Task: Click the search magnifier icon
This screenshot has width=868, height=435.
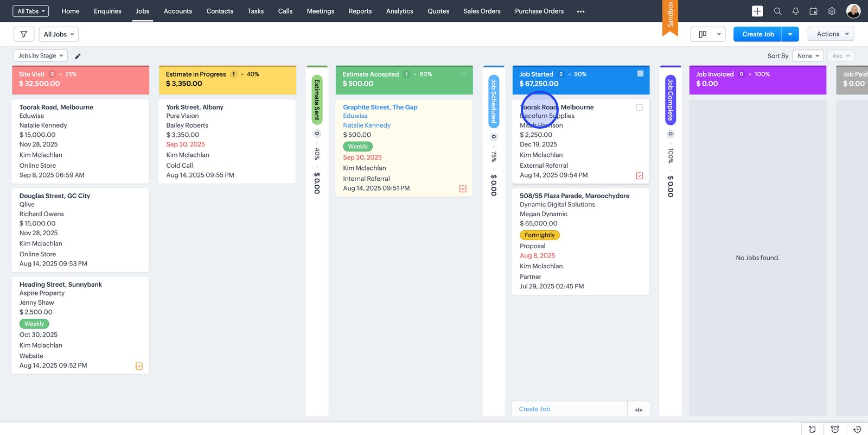Action: pyautogui.click(x=777, y=11)
